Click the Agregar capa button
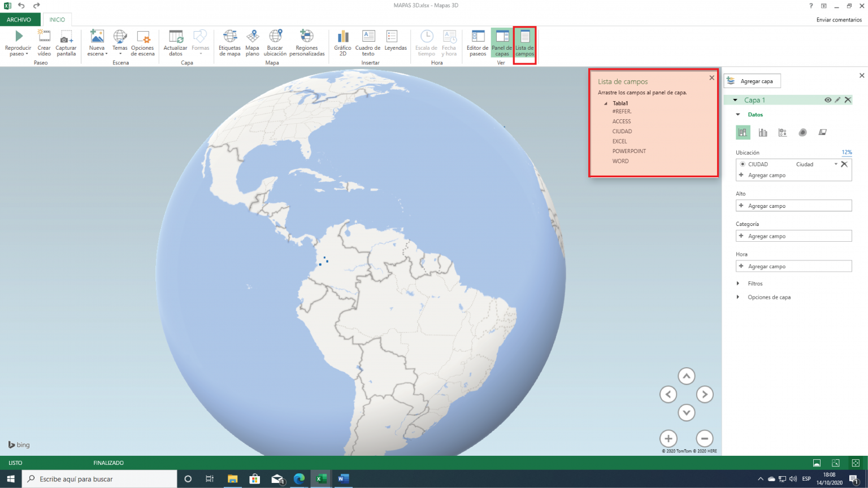 tap(752, 81)
